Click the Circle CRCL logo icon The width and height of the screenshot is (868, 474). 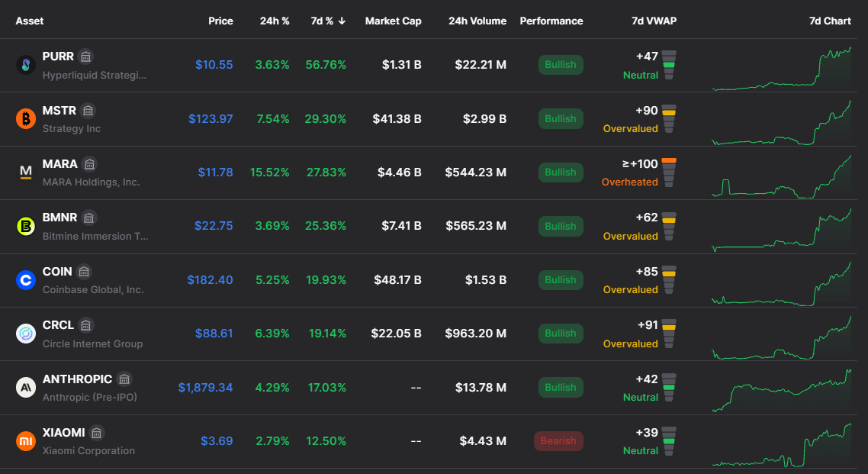pos(26,334)
